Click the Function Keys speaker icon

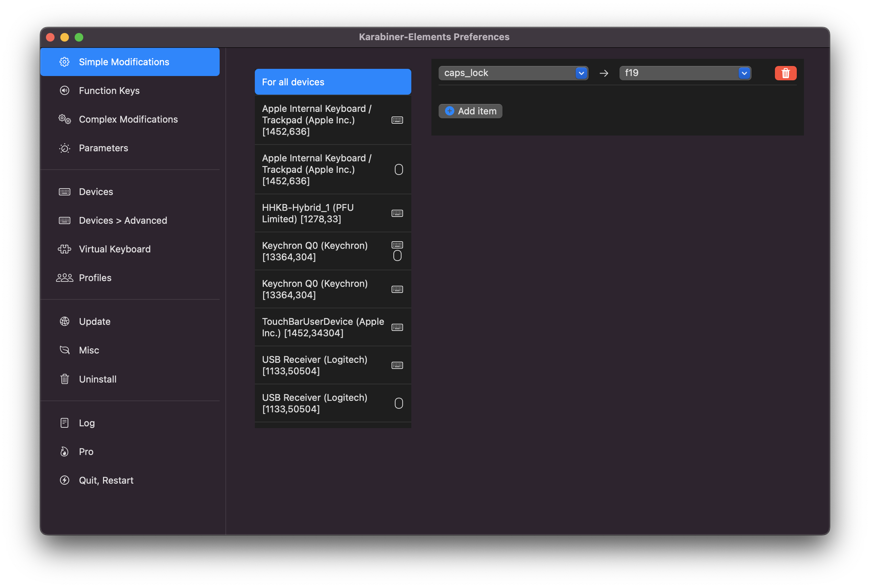(64, 90)
